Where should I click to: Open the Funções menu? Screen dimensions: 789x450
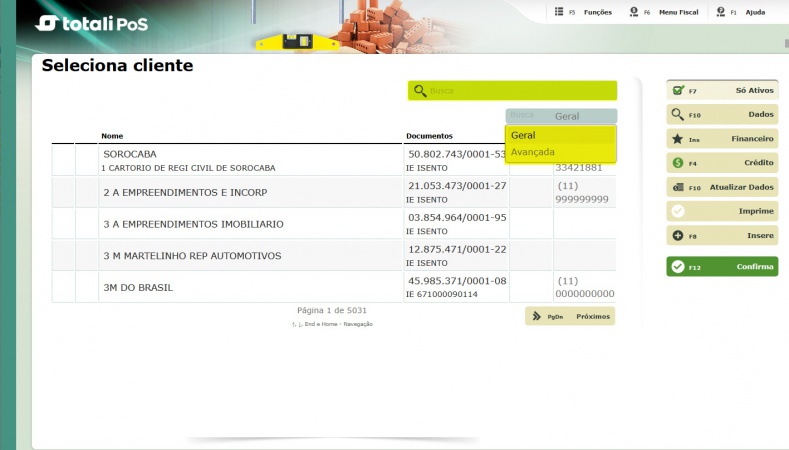(585, 12)
